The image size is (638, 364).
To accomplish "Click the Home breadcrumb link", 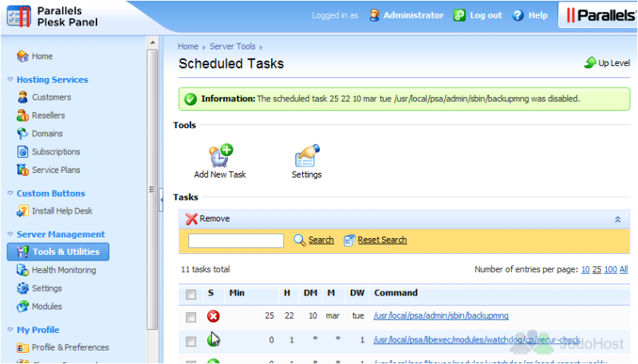I will click(x=188, y=46).
